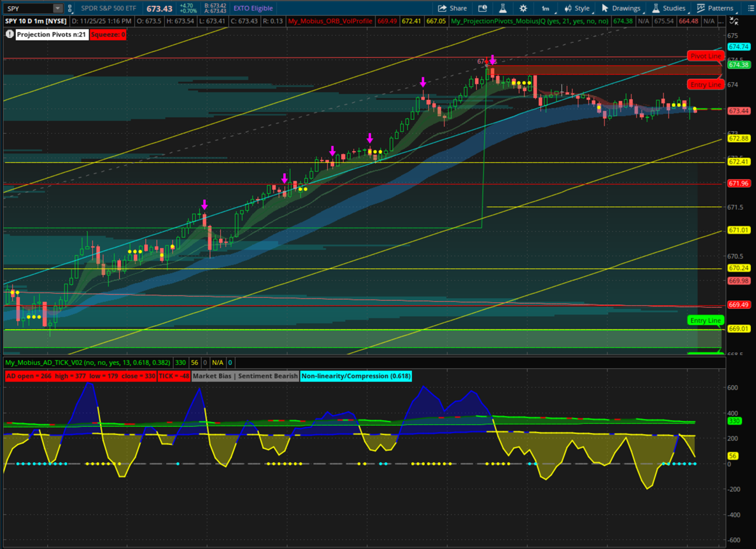Click the Studies button in toolbar
756x549 pixels.
click(x=668, y=8)
